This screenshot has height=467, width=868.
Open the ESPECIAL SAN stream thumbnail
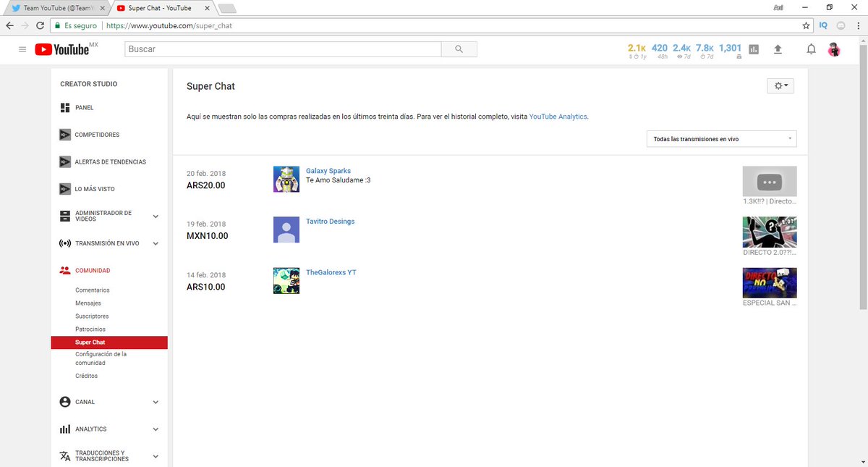pyautogui.click(x=770, y=283)
